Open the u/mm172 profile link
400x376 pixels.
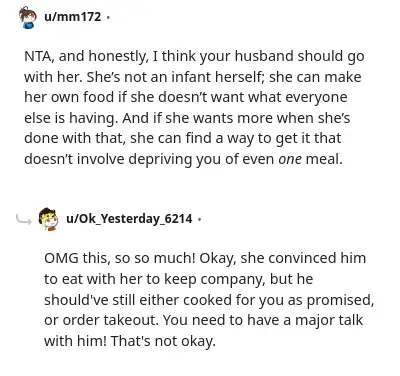pyautogui.click(x=72, y=16)
